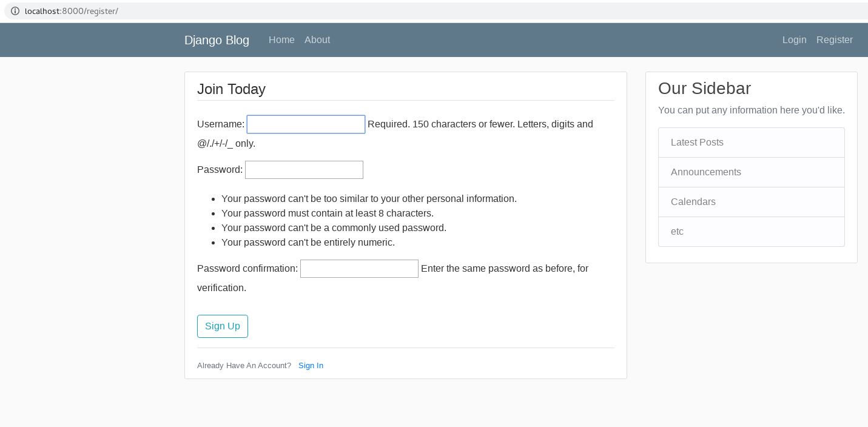Choose the etc sidebar list entry

click(677, 232)
